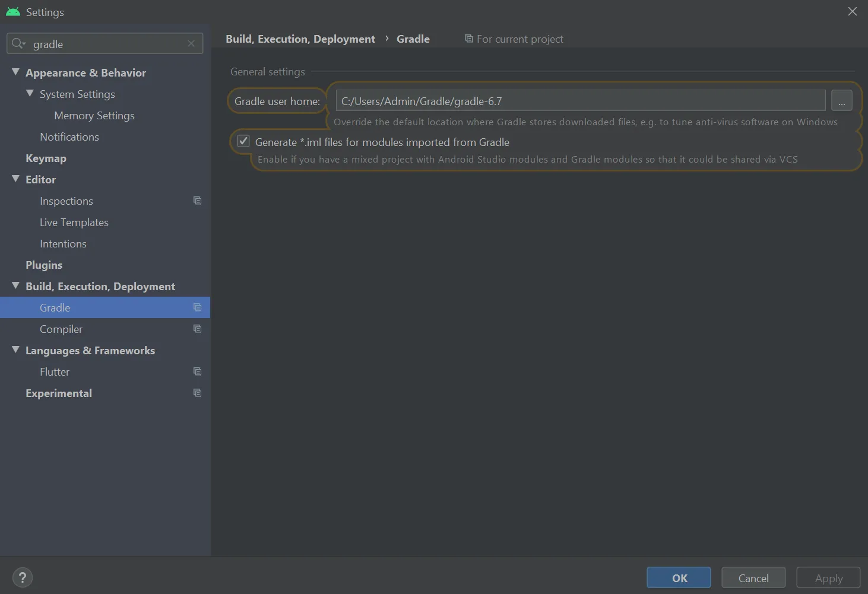This screenshot has height=594, width=868.
Task: Focus the settings search box
Action: click(x=104, y=43)
